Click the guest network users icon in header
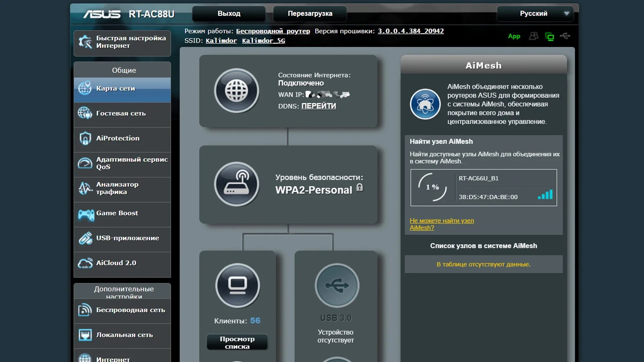 (534, 36)
